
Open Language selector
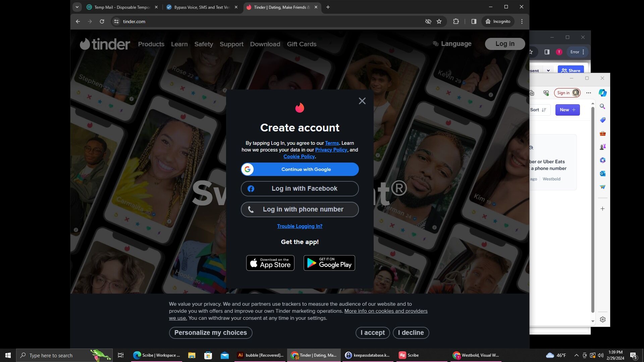452,44
